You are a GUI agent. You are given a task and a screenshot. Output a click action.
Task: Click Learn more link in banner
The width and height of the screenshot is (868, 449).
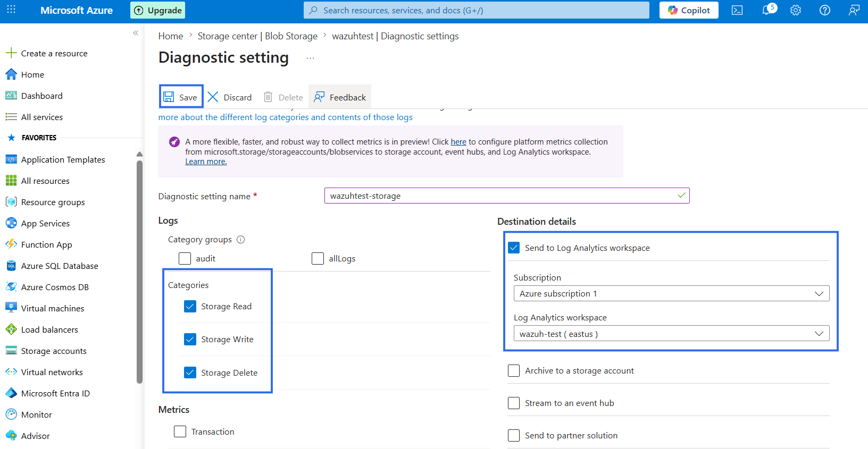(206, 162)
